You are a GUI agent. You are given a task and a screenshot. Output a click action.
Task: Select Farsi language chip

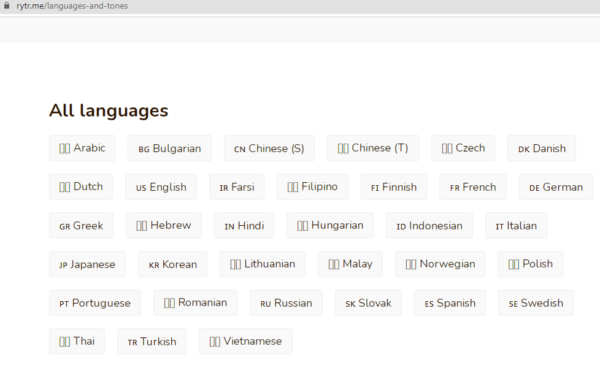pyautogui.click(x=236, y=187)
